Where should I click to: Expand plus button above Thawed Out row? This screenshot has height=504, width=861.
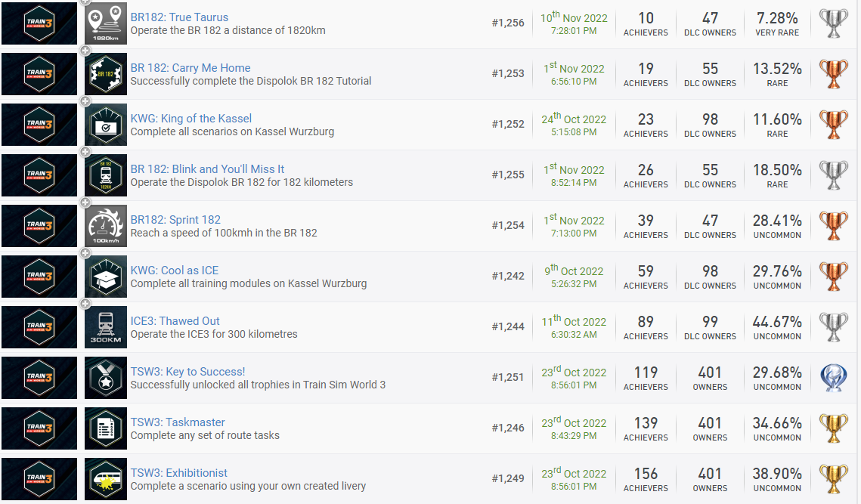[x=85, y=304]
